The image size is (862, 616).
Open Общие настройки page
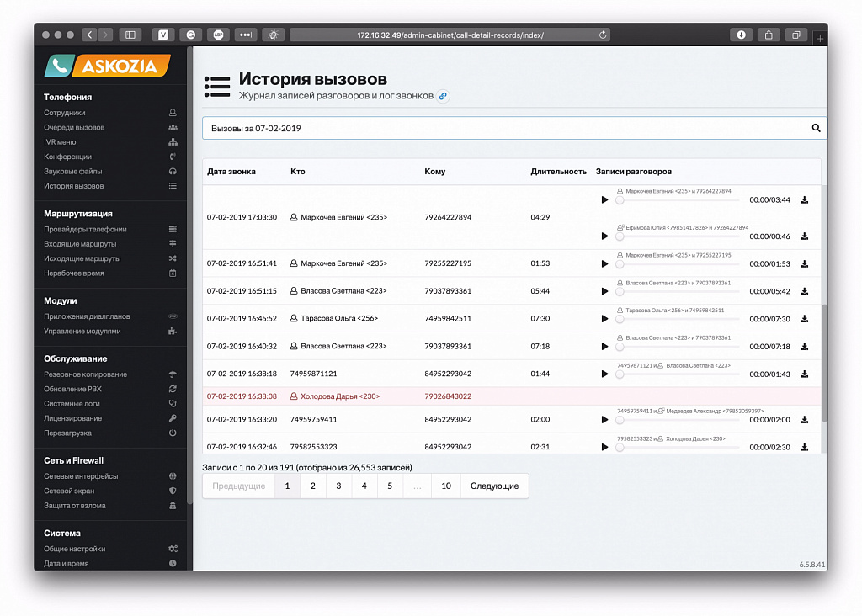pos(75,549)
